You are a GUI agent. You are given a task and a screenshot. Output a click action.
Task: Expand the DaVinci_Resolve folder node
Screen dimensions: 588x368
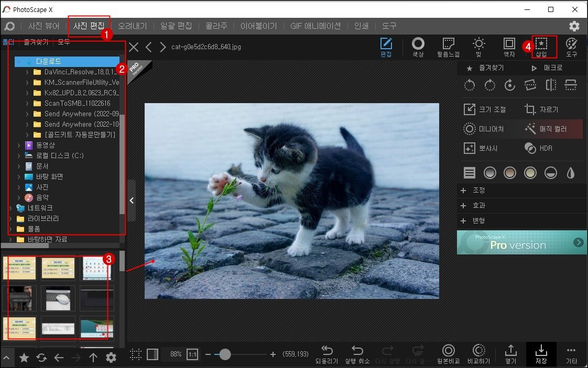click(x=27, y=72)
